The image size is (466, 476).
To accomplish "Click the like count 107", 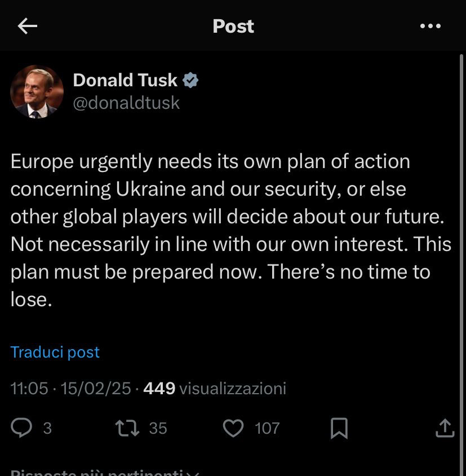I will point(267,429).
